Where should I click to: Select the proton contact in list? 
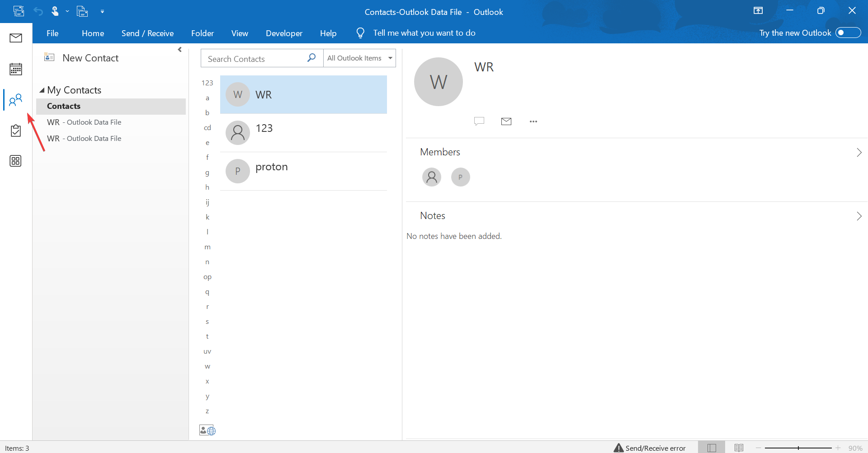[x=303, y=171]
